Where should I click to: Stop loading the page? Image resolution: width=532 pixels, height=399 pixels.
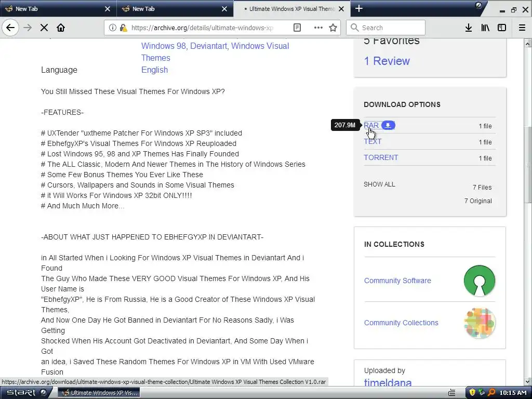(x=44, y=28)
